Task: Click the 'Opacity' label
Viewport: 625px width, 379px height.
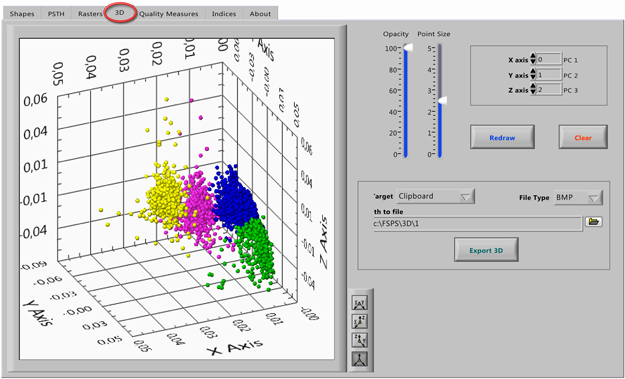Action: [x=396, y=34]
